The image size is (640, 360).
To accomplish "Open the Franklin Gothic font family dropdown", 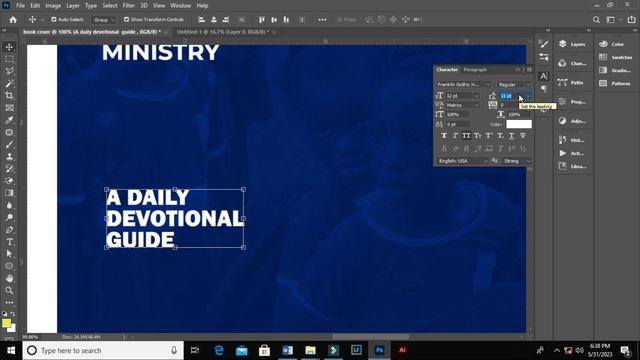I will pos(463,84).
